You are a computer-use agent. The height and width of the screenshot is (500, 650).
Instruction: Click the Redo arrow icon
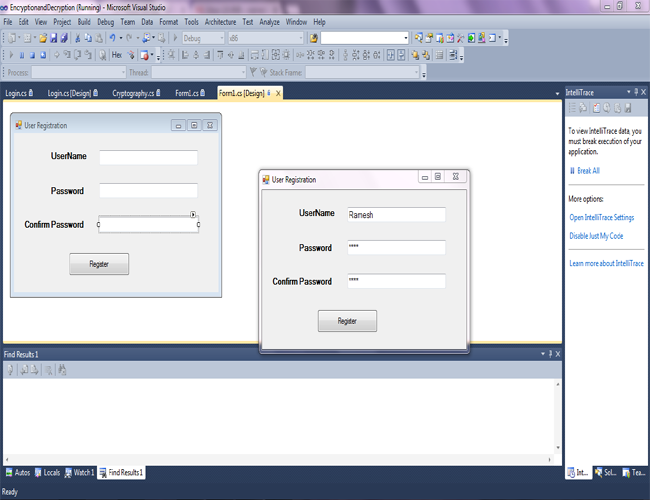click(x=129, y=38)
